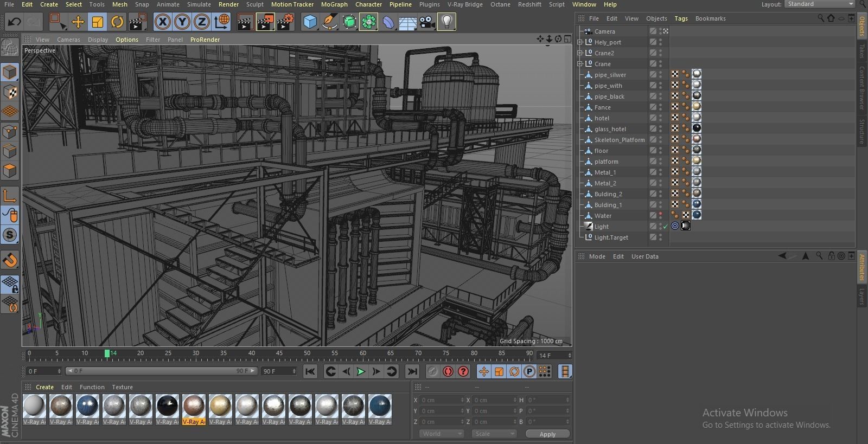Toggle Enable Snap magnet icon
This screenshot has width=868, height=444.
point(10,260)
